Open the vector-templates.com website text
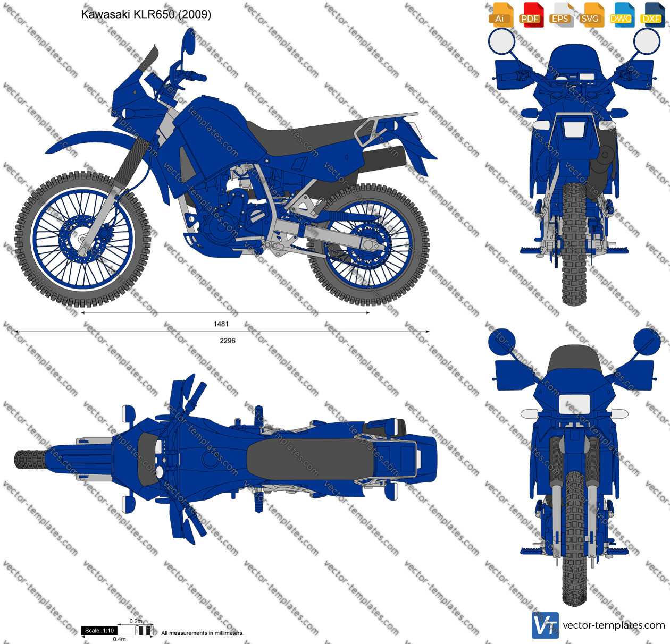The width and height of the screenshot is (670, 644). 614,625
